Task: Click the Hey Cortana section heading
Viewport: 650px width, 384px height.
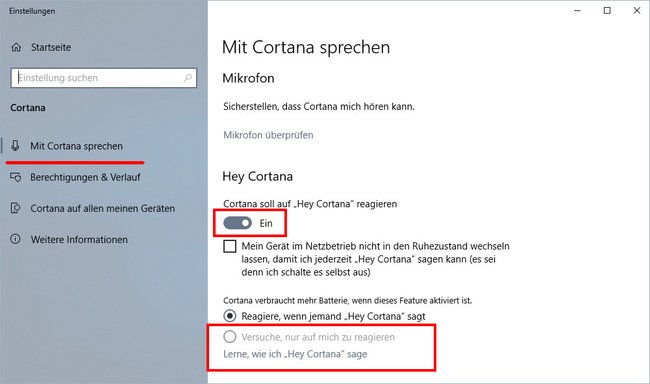Action: (257, 177)
